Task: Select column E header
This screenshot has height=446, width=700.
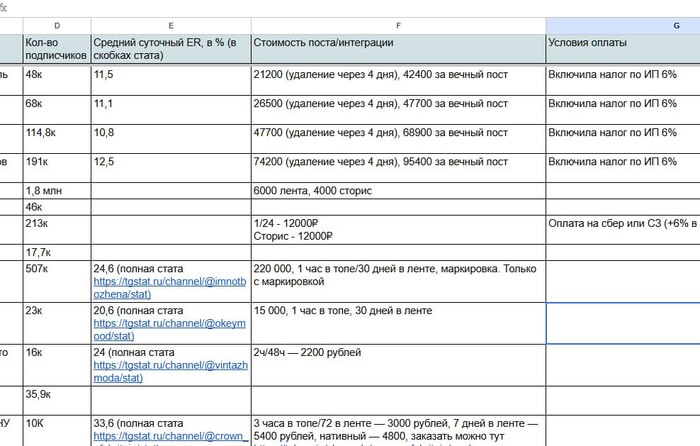Action: 171,26
